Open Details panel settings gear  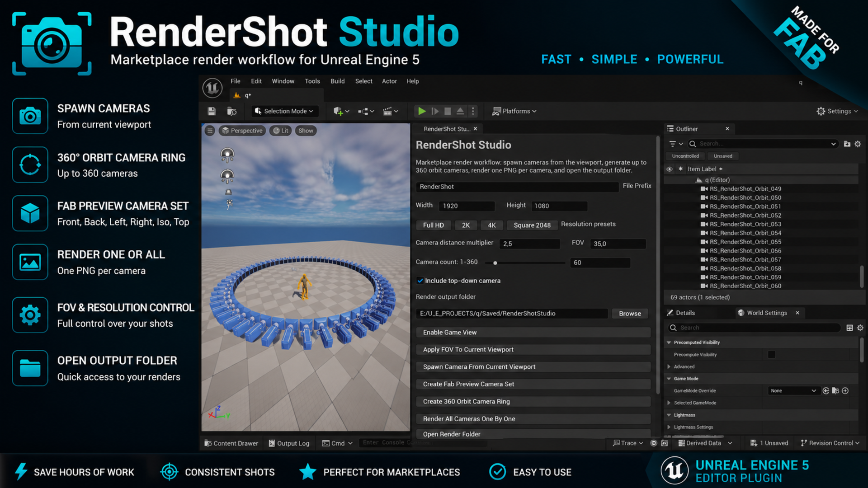(860, 328)
